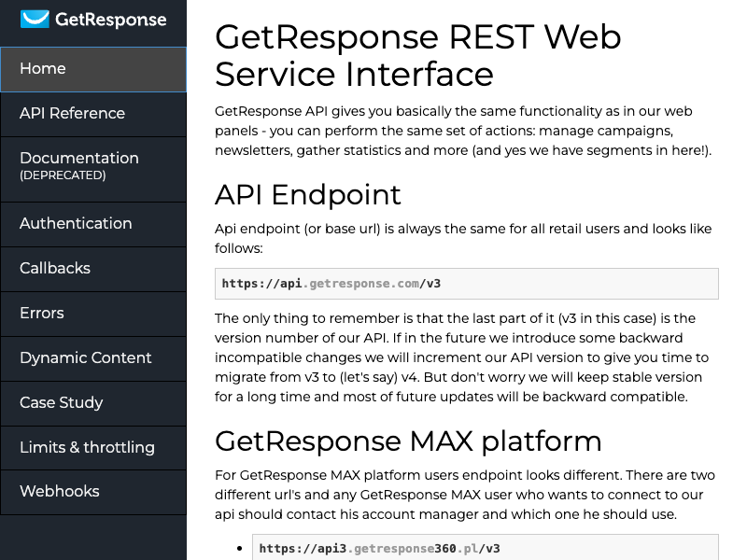Image resolution: width=747 pixels, height=560 pixels.
Task: Click paragraph beginning 'The only thing to remember'
Action: coord(461,357)
